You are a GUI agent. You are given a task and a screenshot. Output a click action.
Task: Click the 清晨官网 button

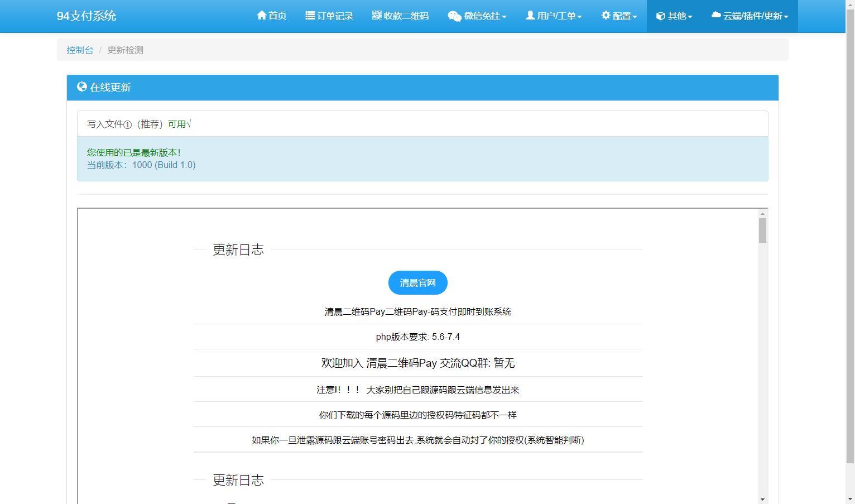tap(417, 282)
